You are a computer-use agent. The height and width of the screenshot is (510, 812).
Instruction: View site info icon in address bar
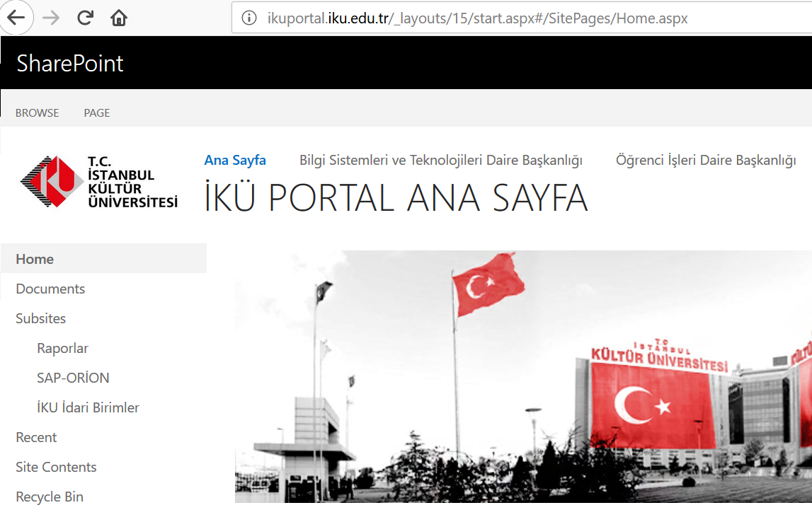click(x=249, y=18)
